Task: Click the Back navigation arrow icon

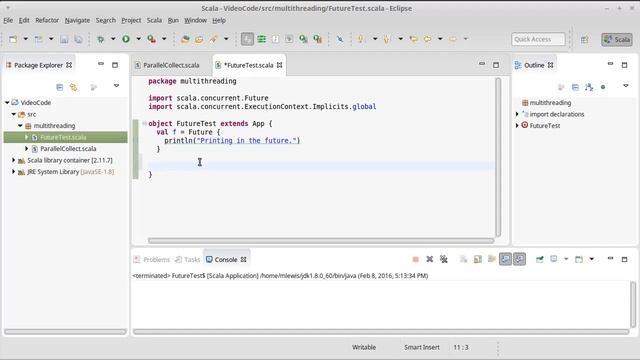Action: point(427,39)
